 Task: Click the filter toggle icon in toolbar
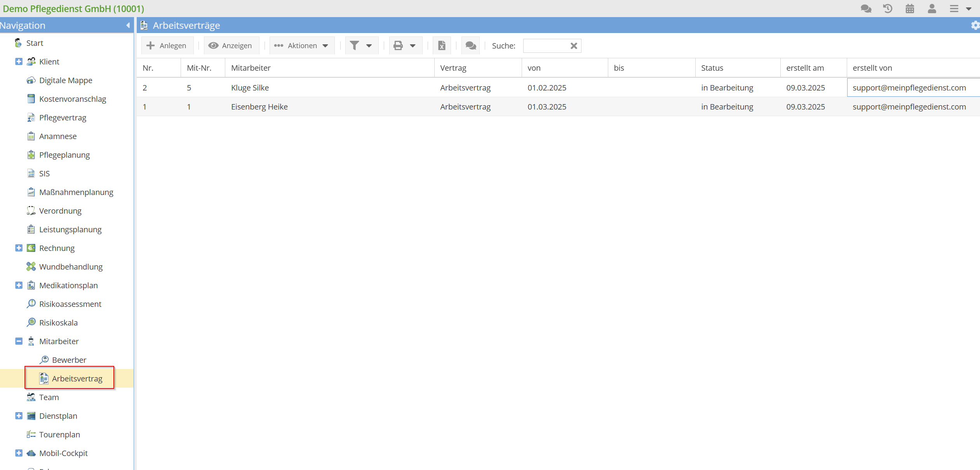point(354,45)
